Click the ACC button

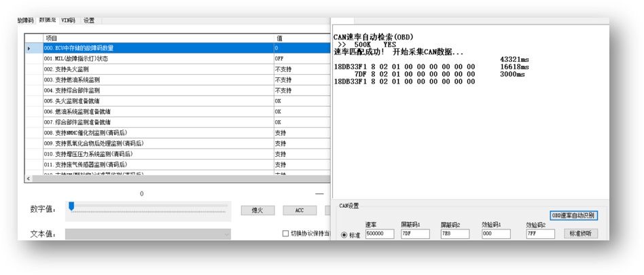tap(300, 210)
